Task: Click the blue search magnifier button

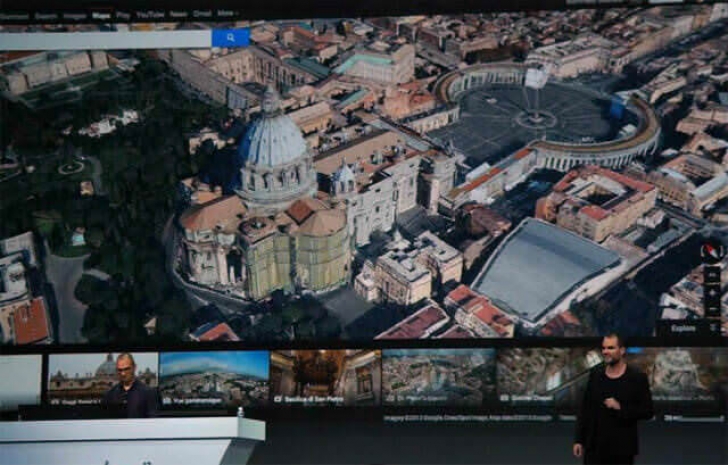Action: click(230, 38)
